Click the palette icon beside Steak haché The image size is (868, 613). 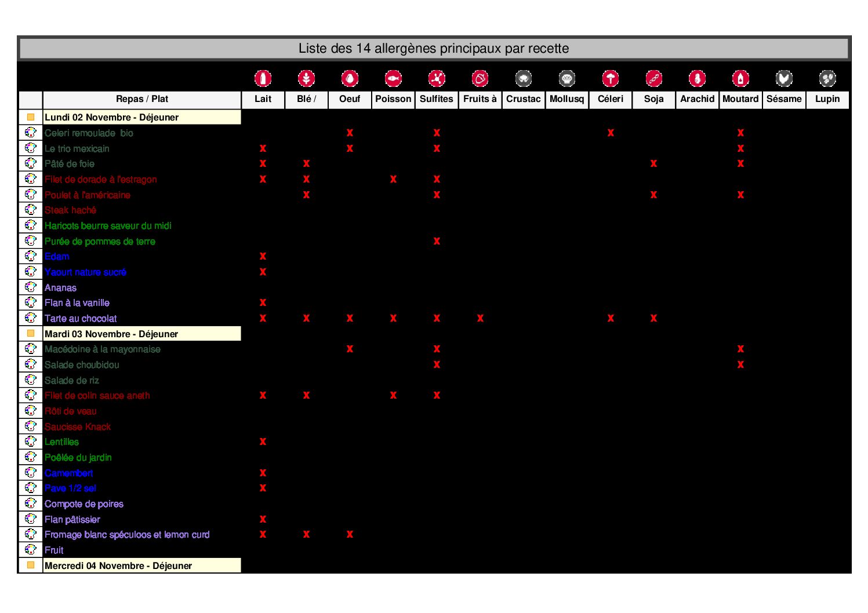coord(31,210)
